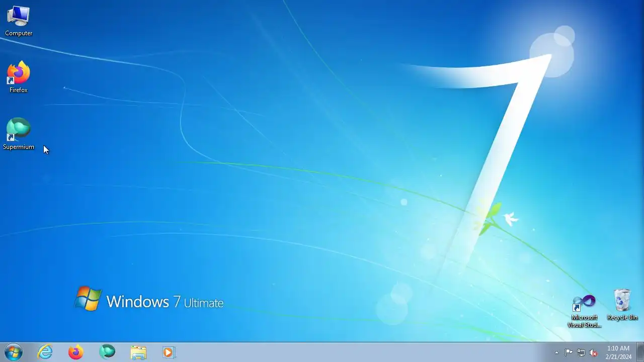Open the muted volume tray icon
The image size is (644, 362).
(x=594, y=352)
